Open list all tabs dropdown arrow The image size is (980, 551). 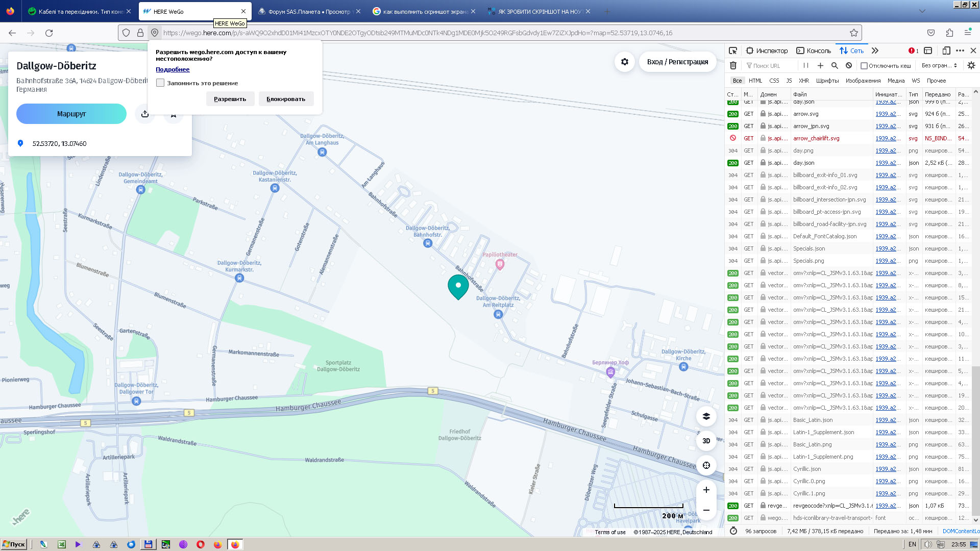(x=922, y=11)
